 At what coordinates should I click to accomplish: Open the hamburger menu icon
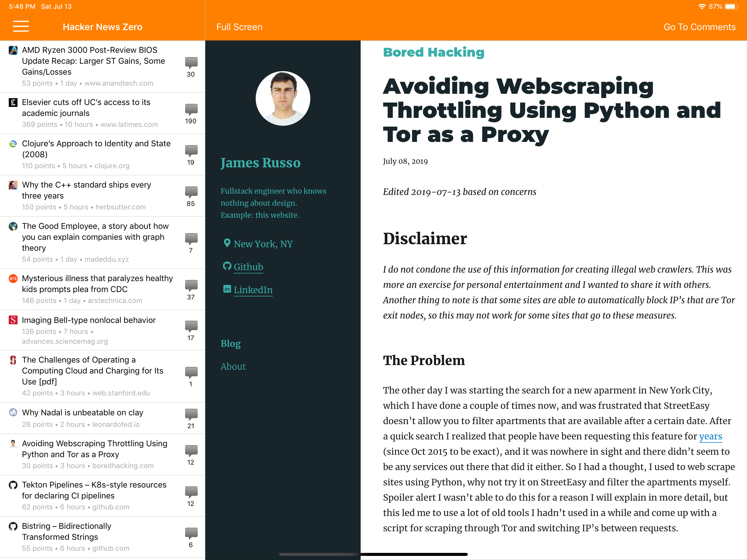click(21, 27)
